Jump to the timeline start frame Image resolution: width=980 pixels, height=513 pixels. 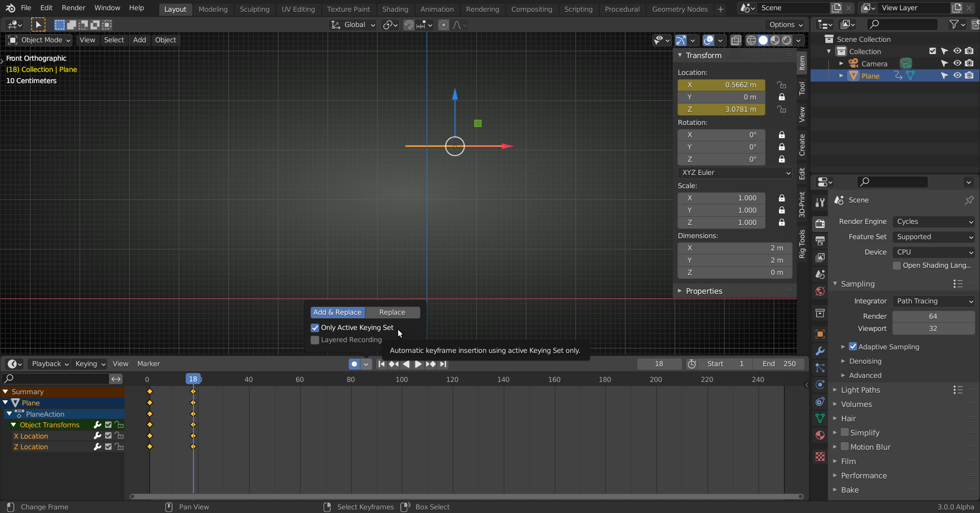pyautogui.click(x=381, y=364)
